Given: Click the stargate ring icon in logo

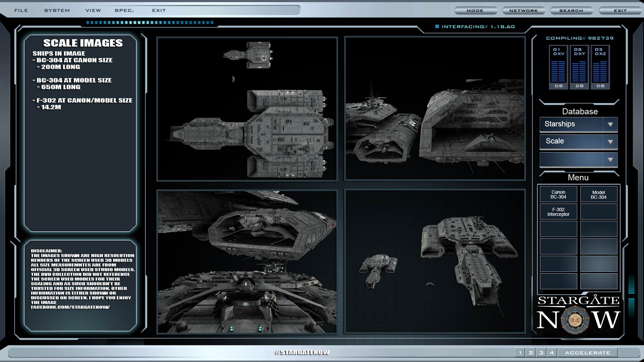Looking at the screenshot, I should 575,320.
